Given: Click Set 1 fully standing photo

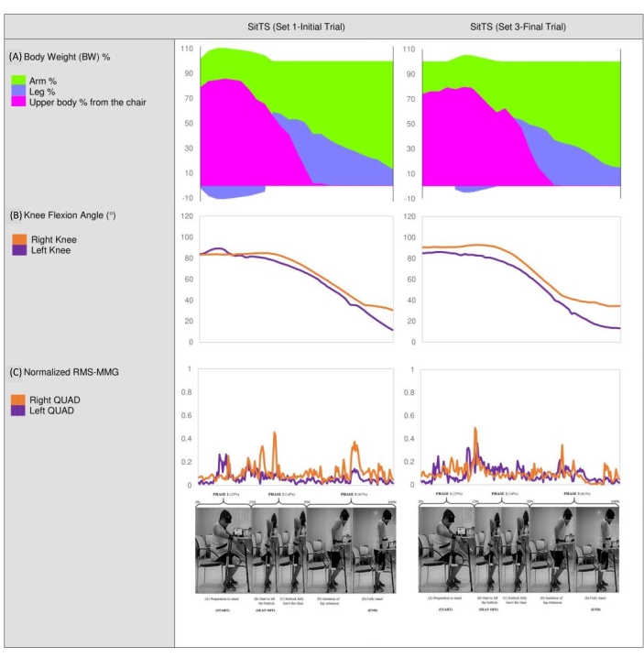Looking at the screenshot, I should [374, 550].
